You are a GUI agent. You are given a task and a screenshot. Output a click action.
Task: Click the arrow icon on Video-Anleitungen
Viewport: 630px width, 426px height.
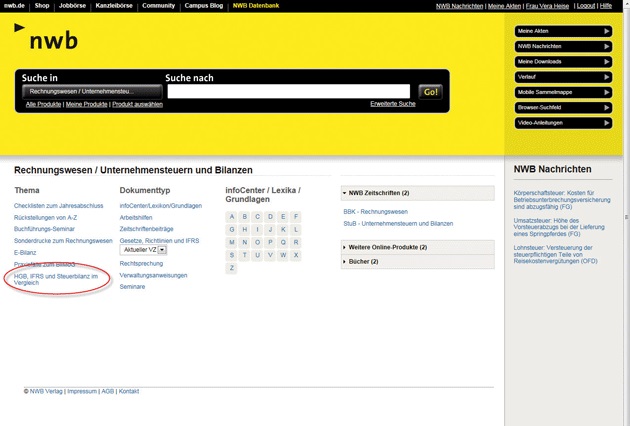pyautogui.click(x=605, y=123)
